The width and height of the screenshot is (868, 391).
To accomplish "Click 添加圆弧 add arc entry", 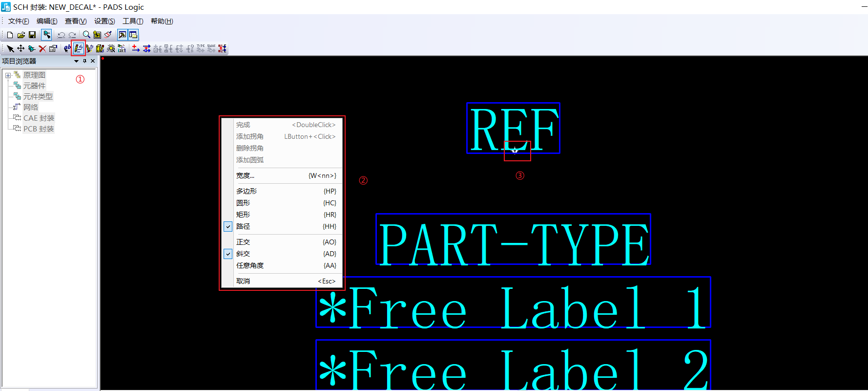I will pyautogui.click(x=282, y=160).
